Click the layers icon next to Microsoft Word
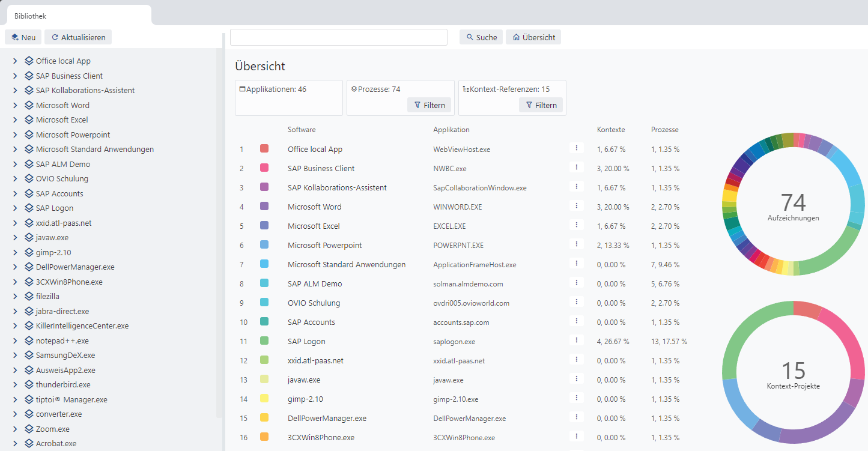 point(29,105)
